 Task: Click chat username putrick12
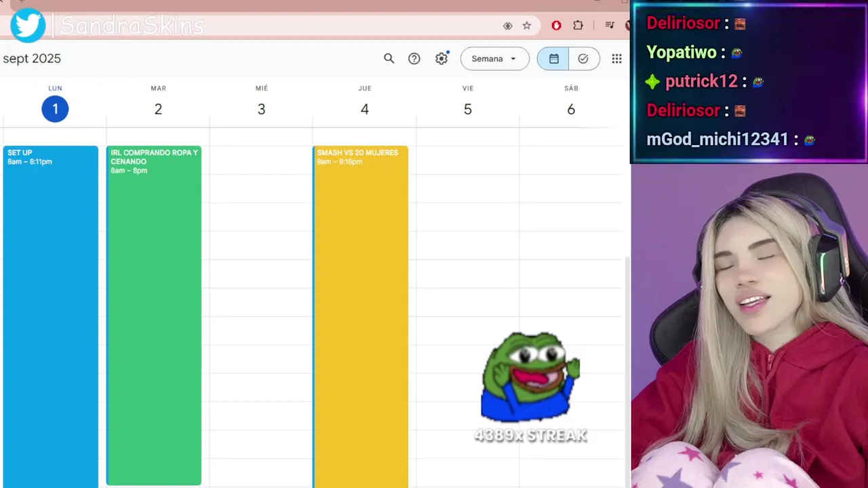701,81
